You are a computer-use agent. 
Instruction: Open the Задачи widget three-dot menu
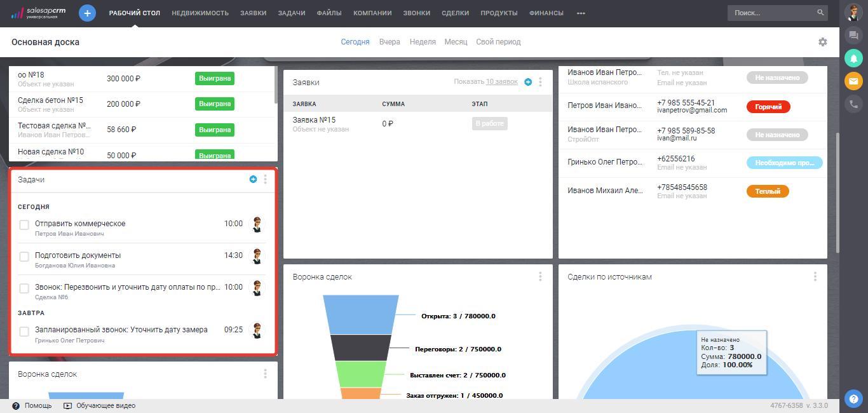pyautogui.click(x=266, y=179)
